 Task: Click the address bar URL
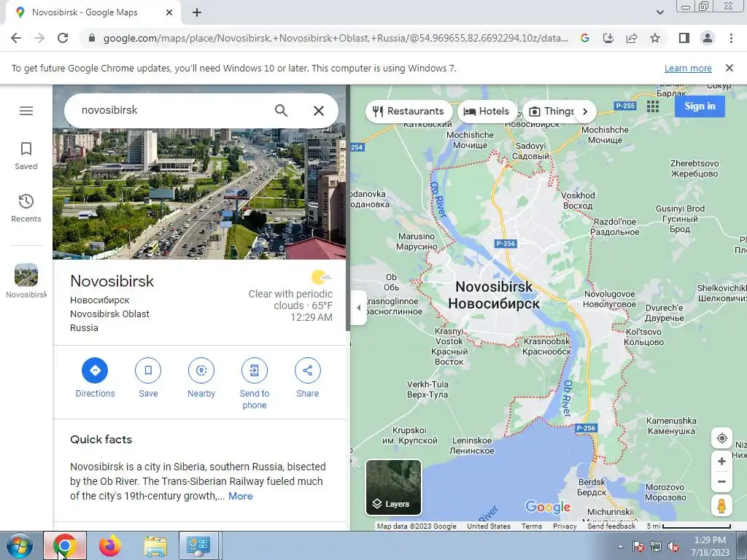[x=336, y=38]
